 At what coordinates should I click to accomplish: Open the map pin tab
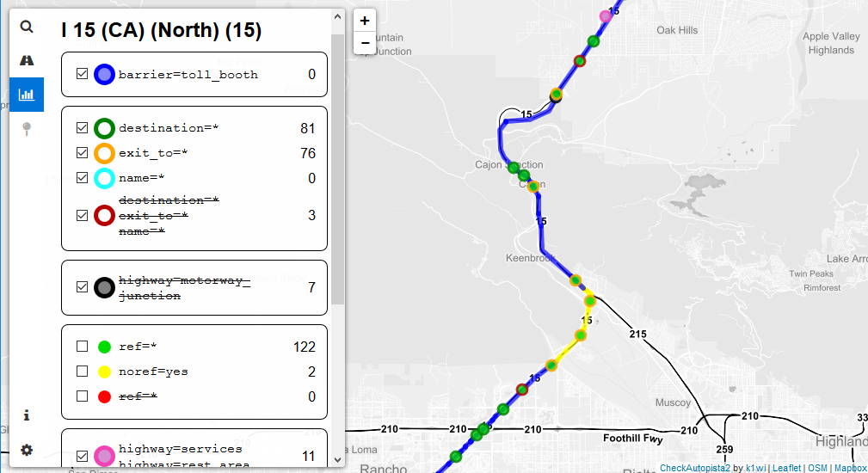tap(27, 128)
